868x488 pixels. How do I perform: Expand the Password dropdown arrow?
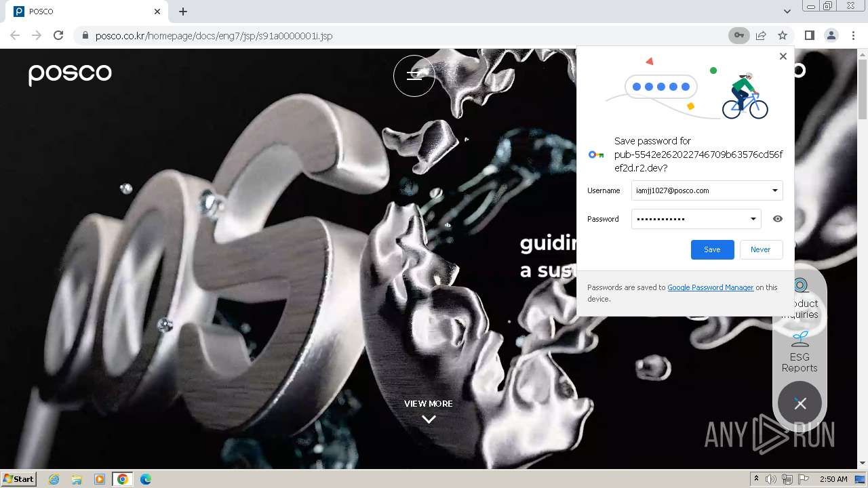tap(753, 219)
